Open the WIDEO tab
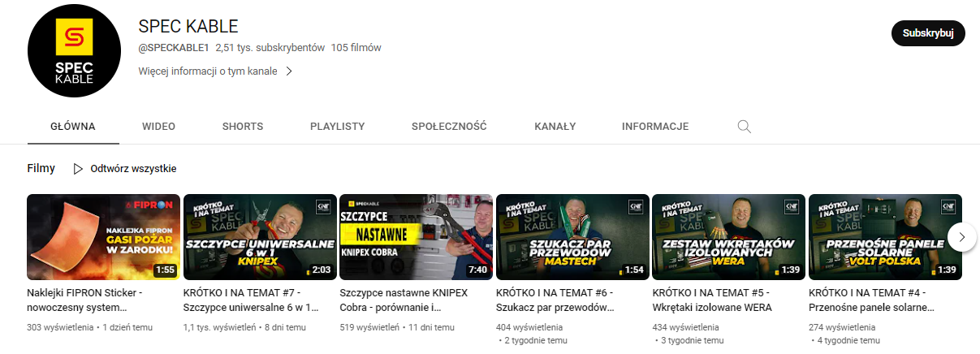 [x=158, y=127]
